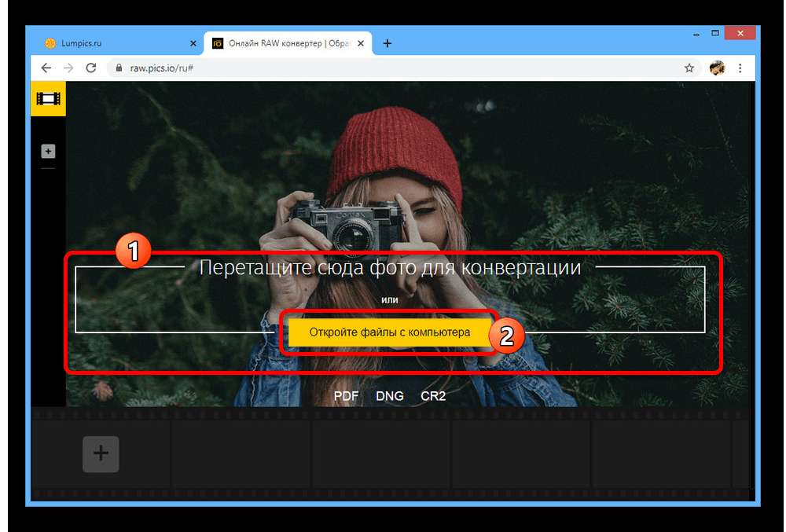Open the Chrome profile avatar
Screen dimensions: 786x532
click(716, 68)
